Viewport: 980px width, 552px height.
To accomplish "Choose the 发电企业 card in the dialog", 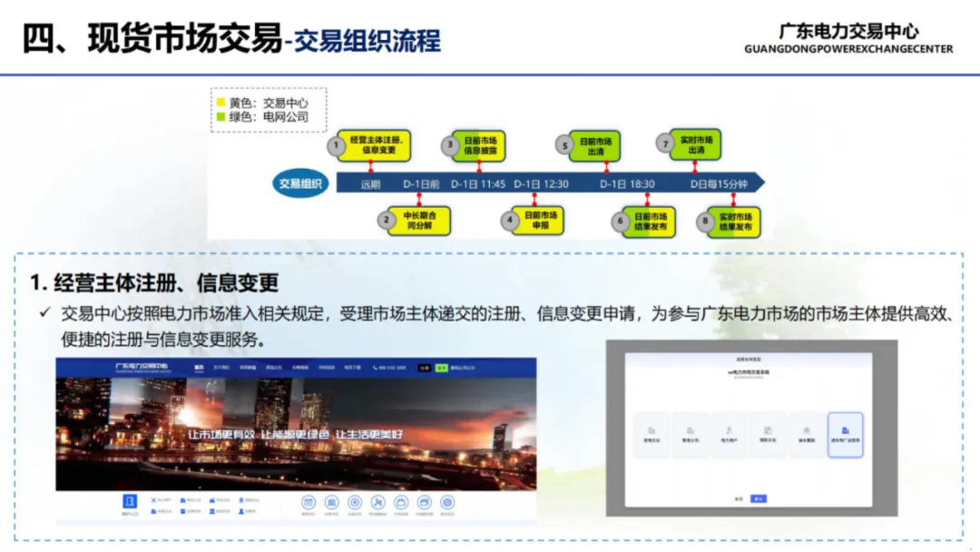I will click(x=652, y=435).
